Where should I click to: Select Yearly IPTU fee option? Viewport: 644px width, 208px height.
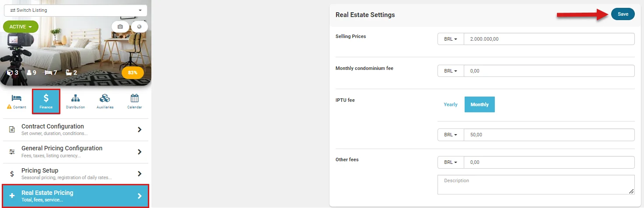451,104
